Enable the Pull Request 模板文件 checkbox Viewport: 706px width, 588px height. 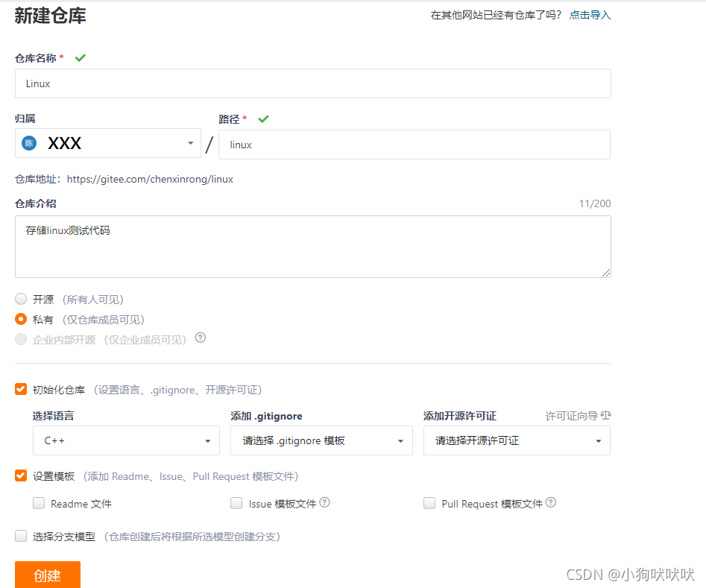pos(429,503)
